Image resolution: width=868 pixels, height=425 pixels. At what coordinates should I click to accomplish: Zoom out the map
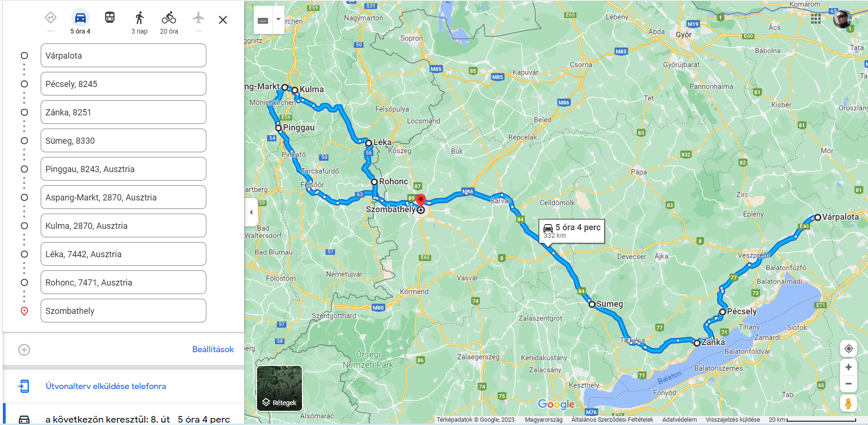coord(849,384)
